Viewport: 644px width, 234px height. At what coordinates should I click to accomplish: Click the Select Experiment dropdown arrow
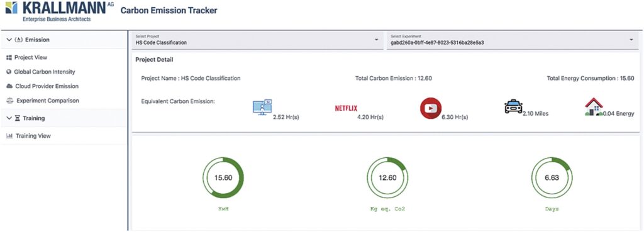click(631, 40)
